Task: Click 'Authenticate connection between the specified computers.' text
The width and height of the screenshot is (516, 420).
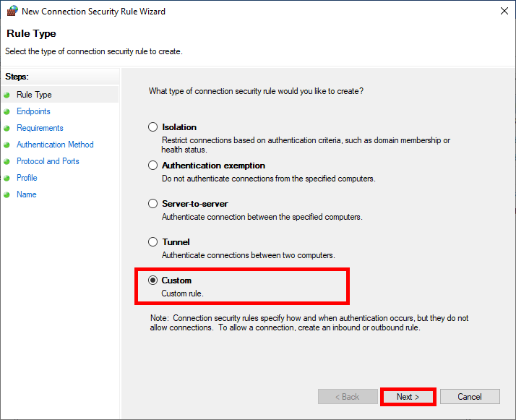Action: point(262,217)
